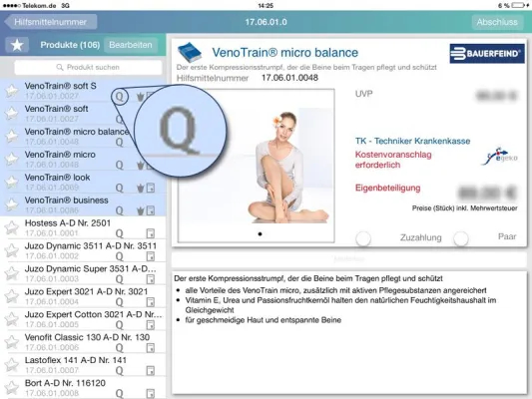Click the Kostenvoranschlag erforderlich notice

coord(393,160)
